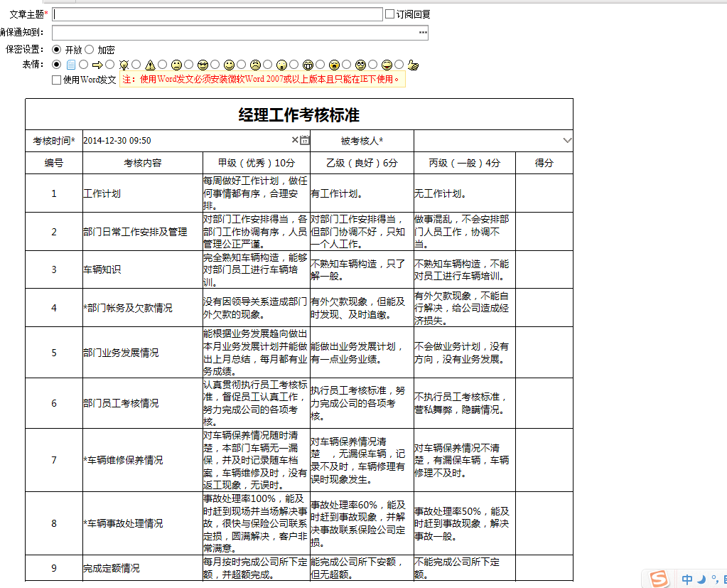This screenshot has width=727, height=588.
Task: Enable the 使用Word发文 checkbox
Action: 57,80
